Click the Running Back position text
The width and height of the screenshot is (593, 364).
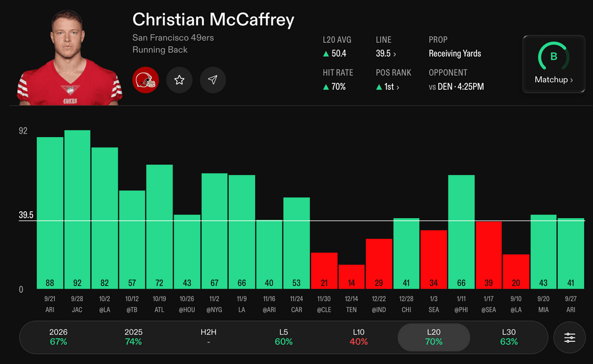160,50
